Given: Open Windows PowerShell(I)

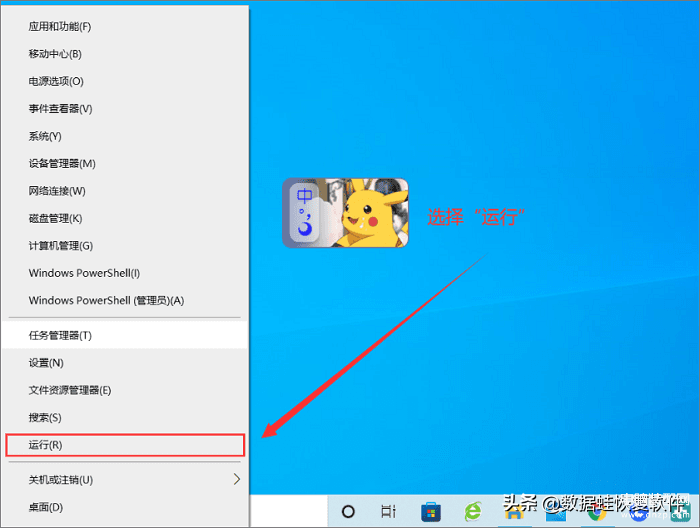Looking at the screenshot, I should (x=125, y=273).
